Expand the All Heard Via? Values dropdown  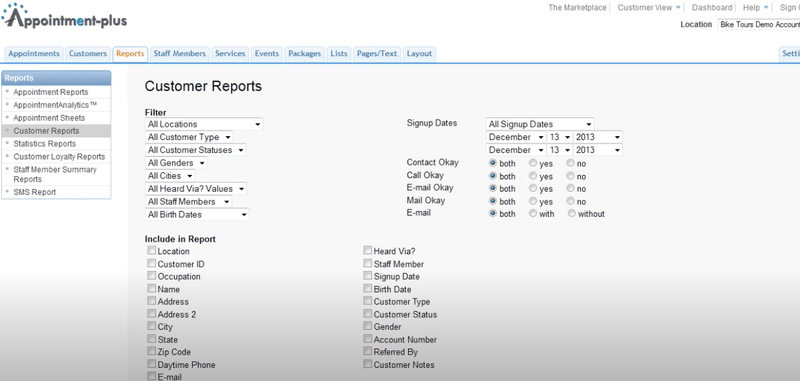pos(196,189)
